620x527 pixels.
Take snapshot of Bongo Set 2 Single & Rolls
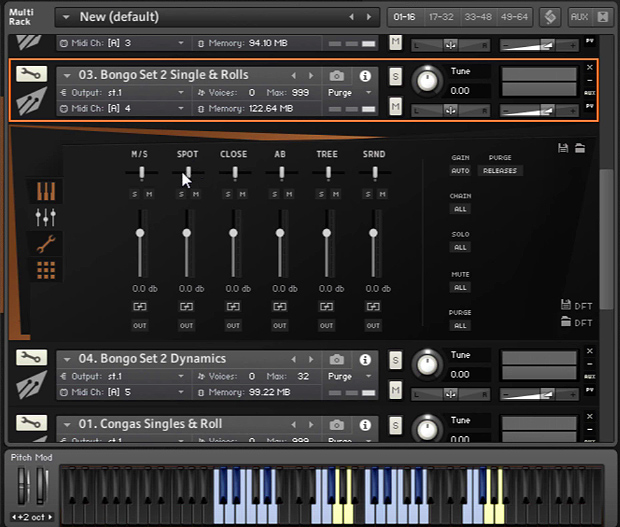[x=336, y=76]
